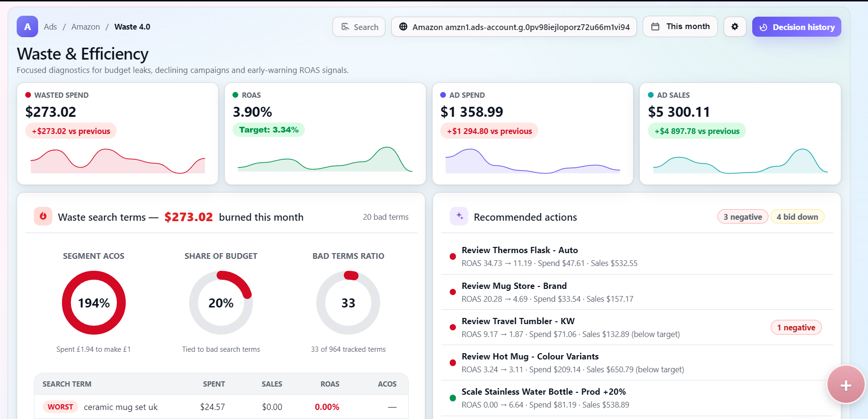Click 'Spent £1.94 to make £1' caption
This screenshot has height=419, width=868.
pyautogui.click(x=93, y=349)
